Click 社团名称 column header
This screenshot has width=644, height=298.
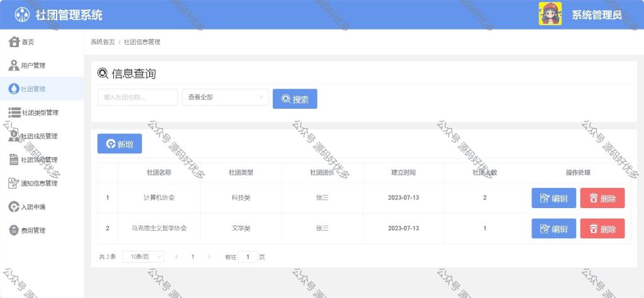click(159, 172)
